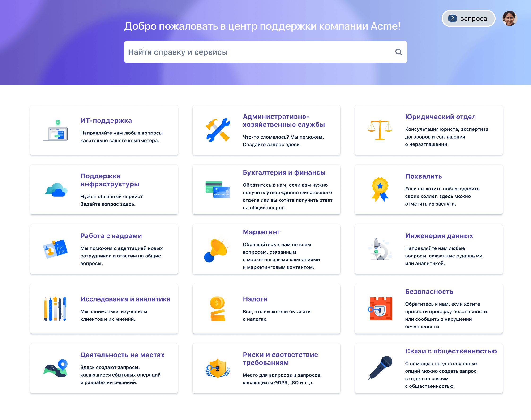Click the credit cards finance icon
The height and width of the screenshot is (420, 531).
[218, 190]
